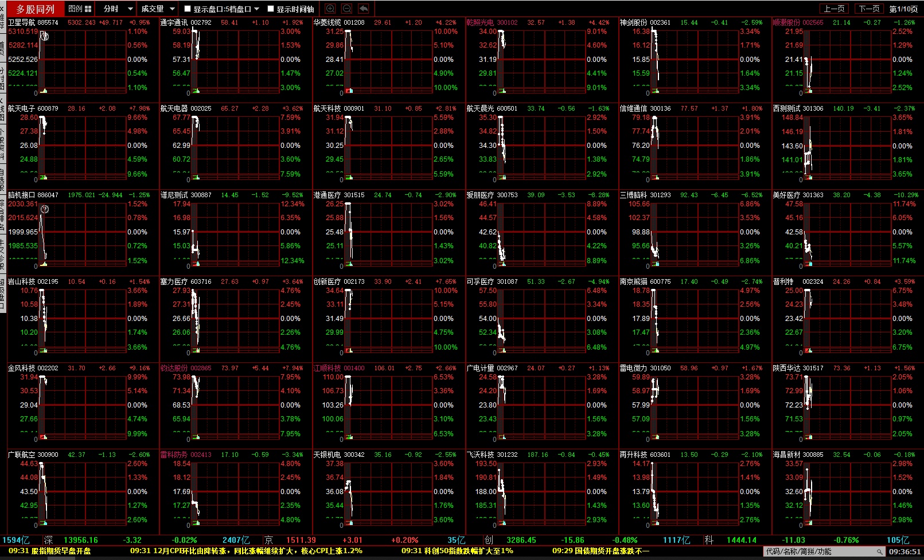This screenshot has height=560, width=924.
Task: Click the back arrow toolbar icon
Action: point(364,9)
